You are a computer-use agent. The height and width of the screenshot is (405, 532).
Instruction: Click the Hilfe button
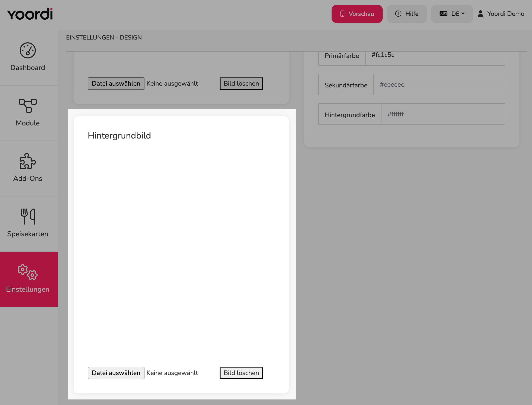pyautogui.click(x=407, y=14)
